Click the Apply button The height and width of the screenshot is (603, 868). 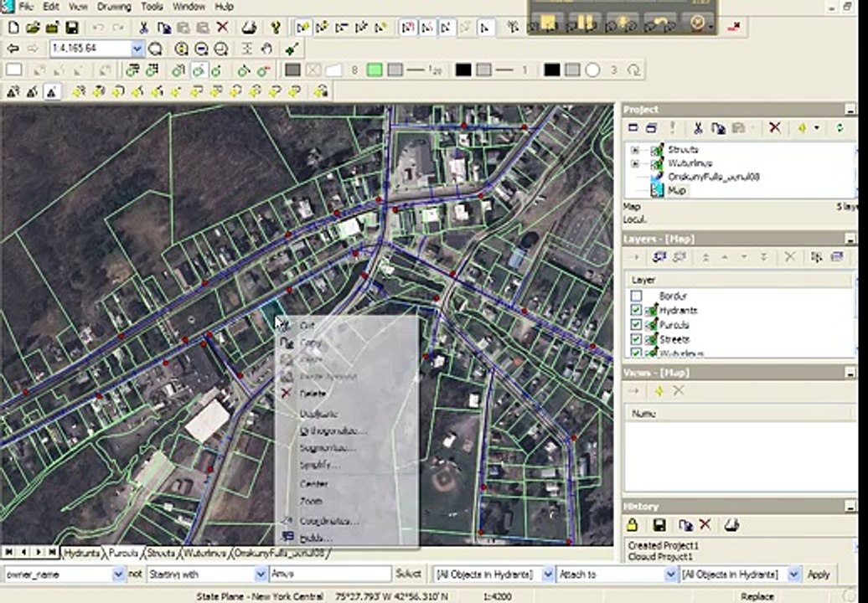point(819,575)
